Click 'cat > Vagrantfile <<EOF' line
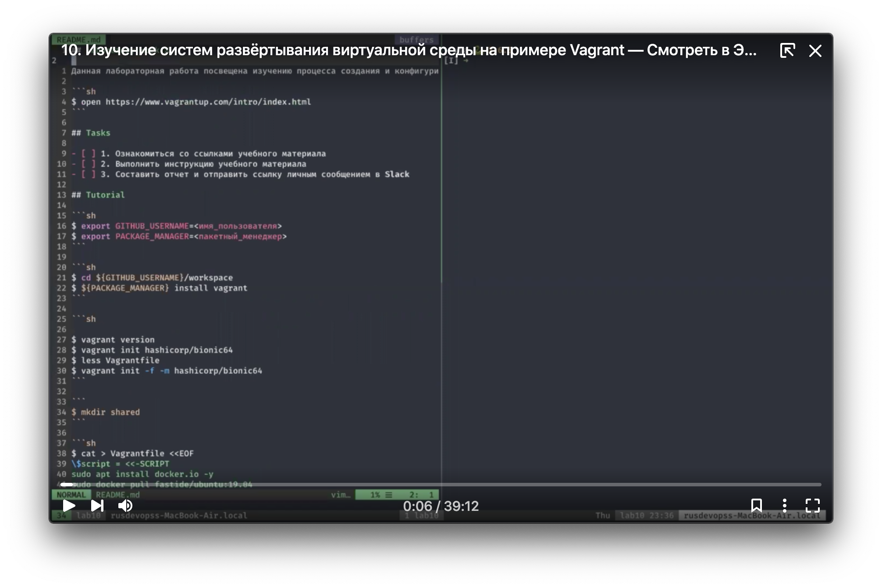 point(132,453)
